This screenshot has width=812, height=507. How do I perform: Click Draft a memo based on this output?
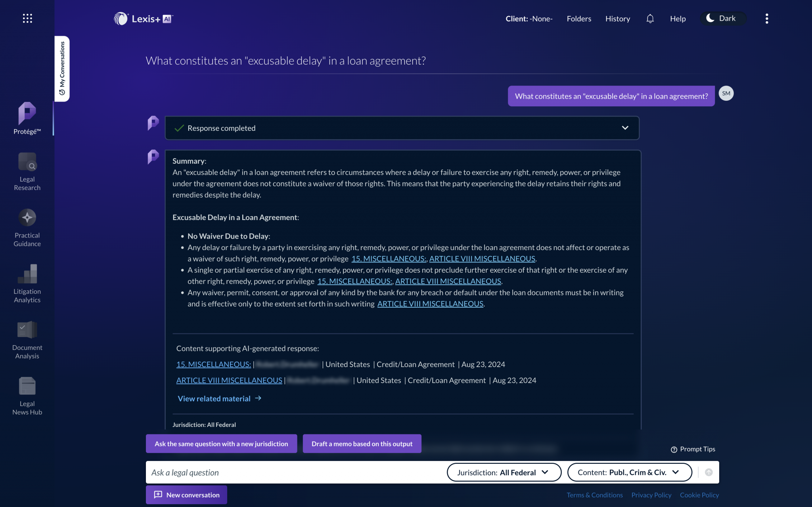[x=362, y=444]
